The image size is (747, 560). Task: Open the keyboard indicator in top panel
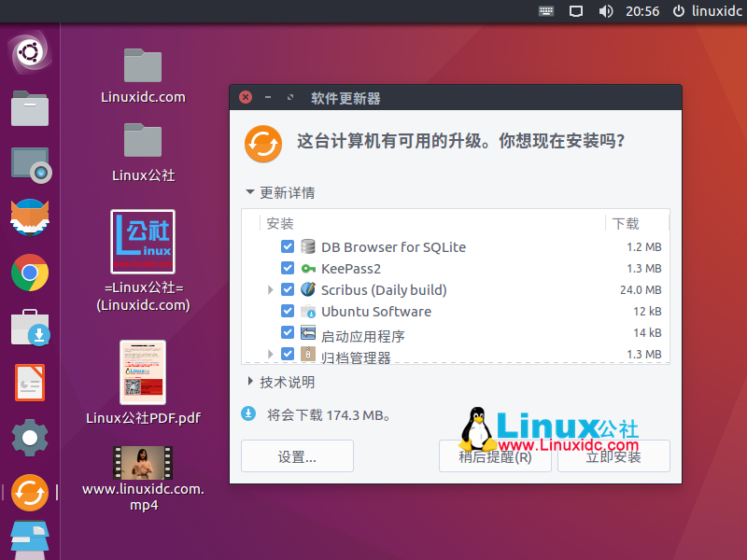point(546,11)
